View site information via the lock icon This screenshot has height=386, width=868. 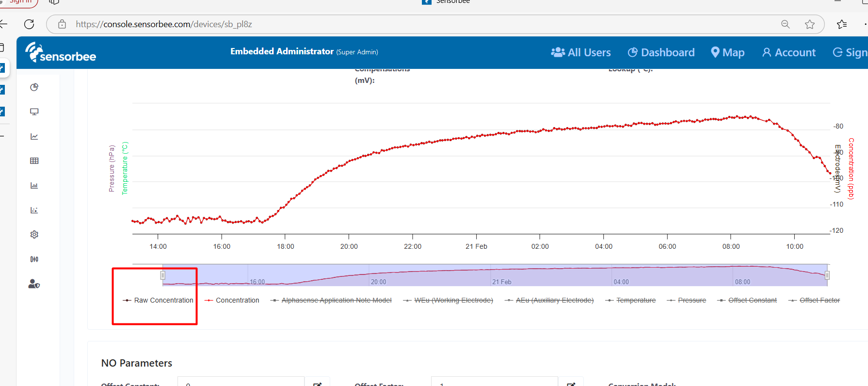[x=62, y=24]
